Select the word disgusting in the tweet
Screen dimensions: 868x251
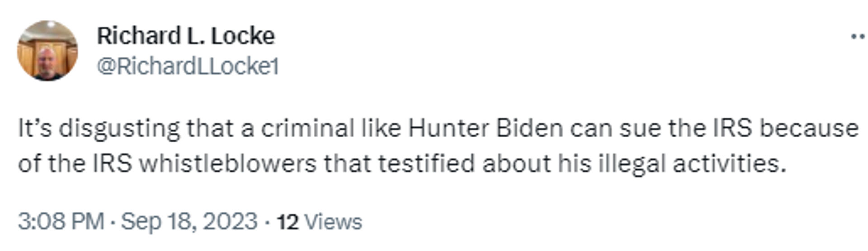tap(119, 129)
